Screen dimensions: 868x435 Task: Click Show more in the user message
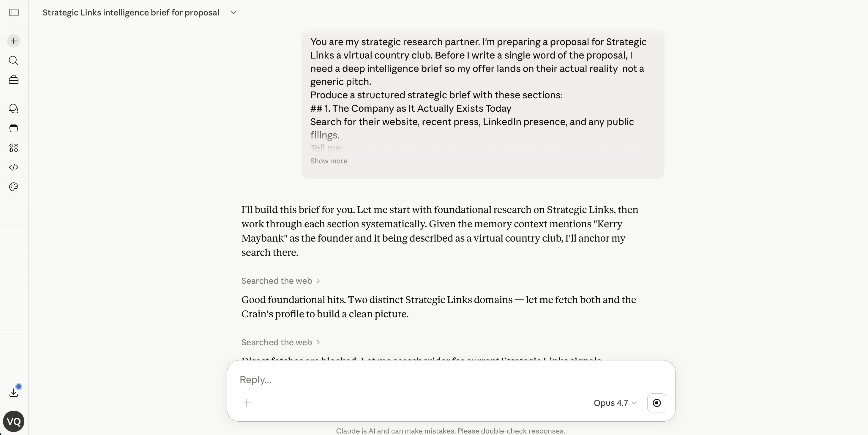pos(329,161)
